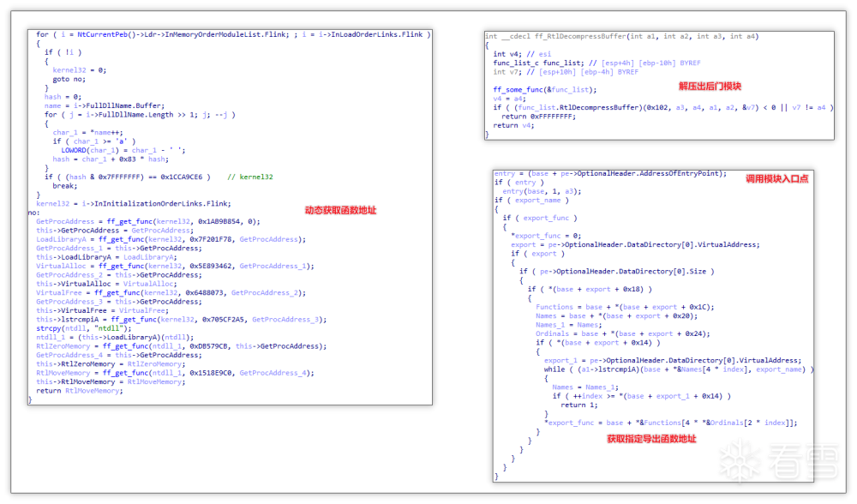Select the 0x1CCA9CE6 hash comparison line
This screenshot has height=504, width=857.
click(128, 177)
